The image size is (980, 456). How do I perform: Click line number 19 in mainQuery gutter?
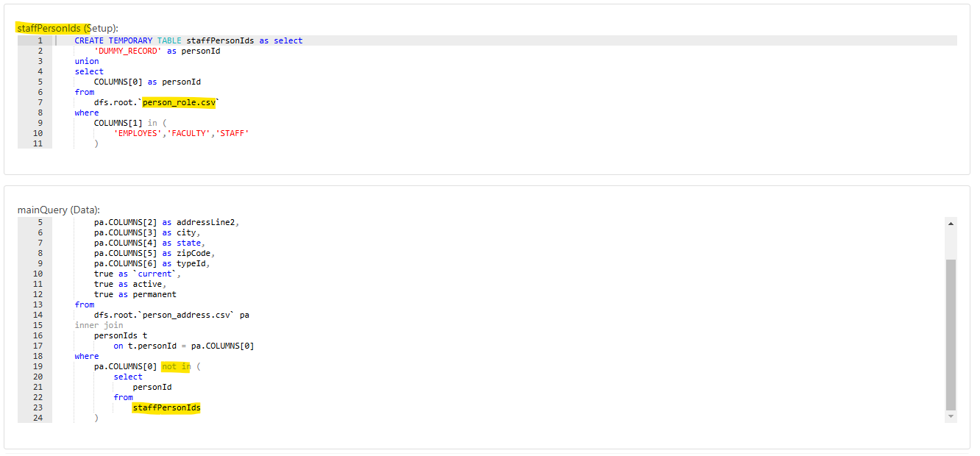[x=38, y=366]
